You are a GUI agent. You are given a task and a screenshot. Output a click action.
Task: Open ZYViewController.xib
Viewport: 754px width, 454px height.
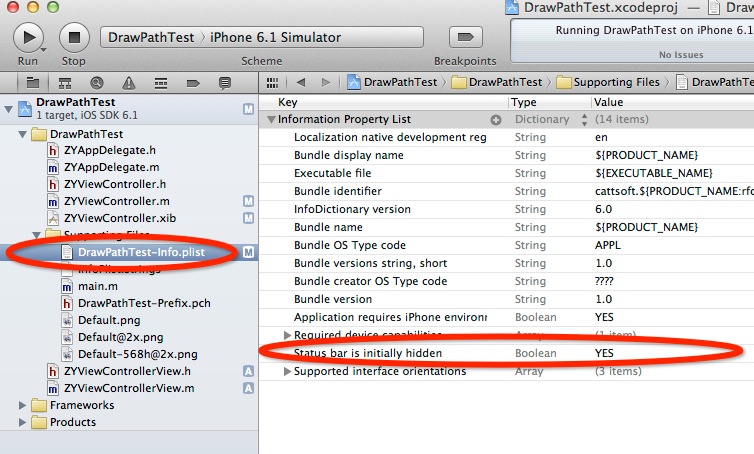pos(120,218)
